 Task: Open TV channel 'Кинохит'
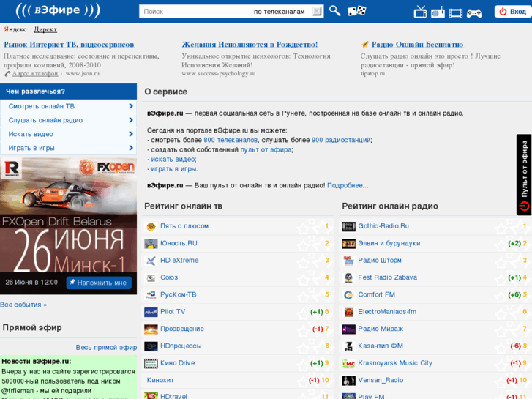pos(160,380)
